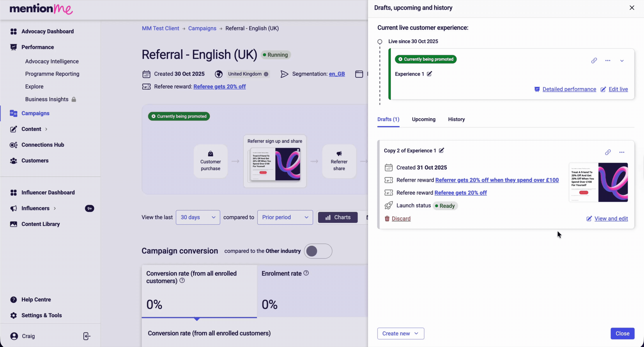Viewport: 644px width, 347px height.
Task: Show help for Enrolment rate metric
Action: 306,273
